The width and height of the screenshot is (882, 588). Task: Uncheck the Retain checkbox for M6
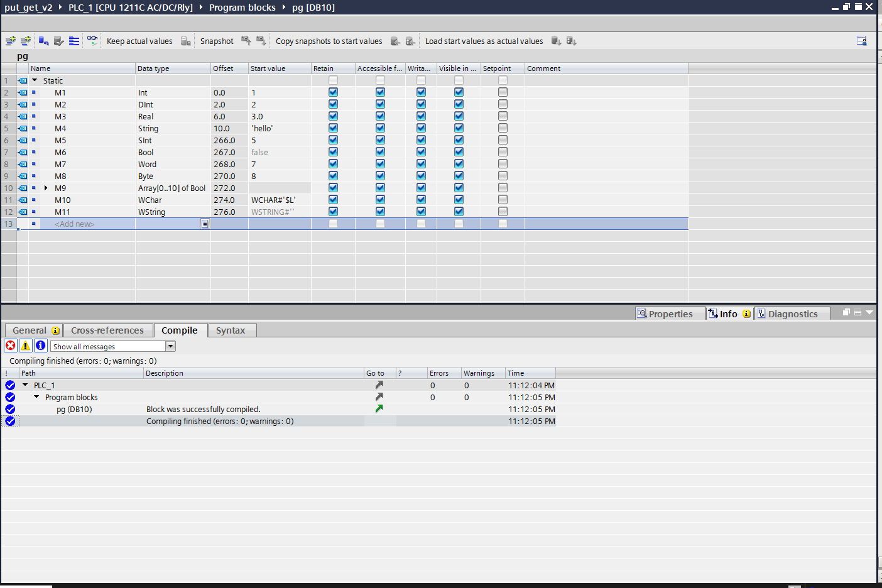point(333,152)
